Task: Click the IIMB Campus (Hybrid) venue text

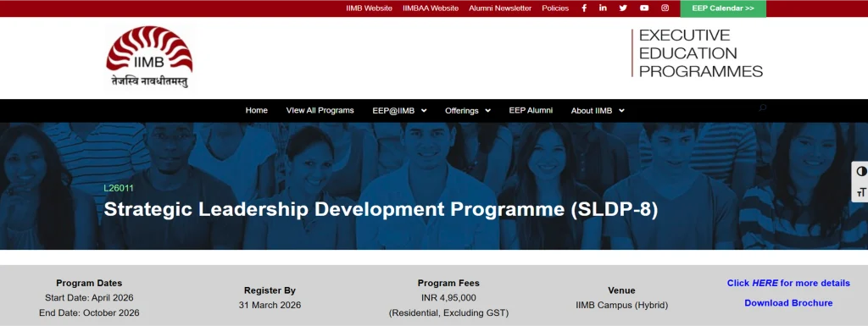Action: click(x=621, y=305)
